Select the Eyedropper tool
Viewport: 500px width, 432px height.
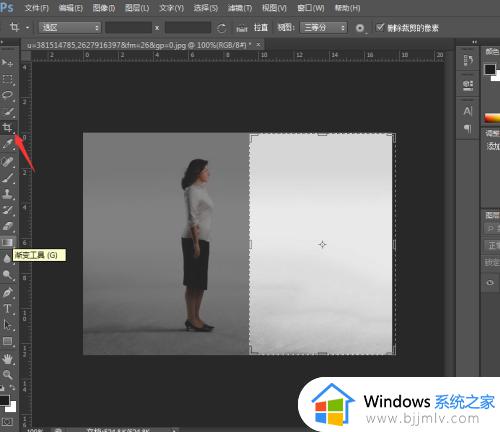click(x=7, y=144)
